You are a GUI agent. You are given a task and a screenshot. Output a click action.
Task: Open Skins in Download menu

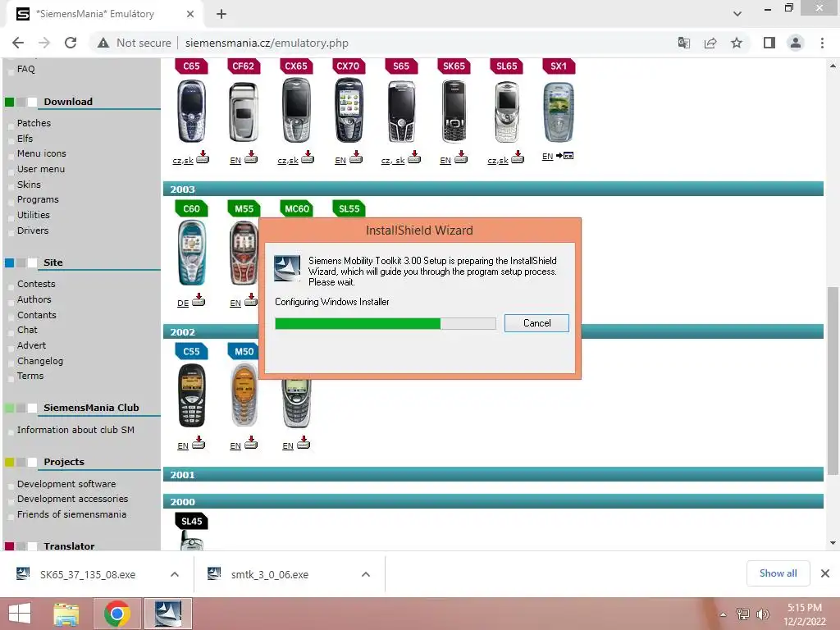[x=29, y=185]
